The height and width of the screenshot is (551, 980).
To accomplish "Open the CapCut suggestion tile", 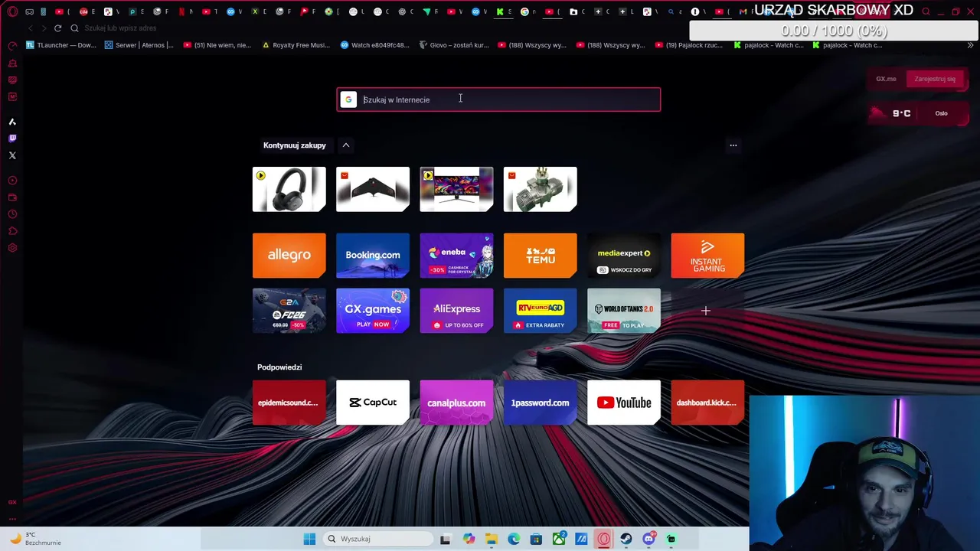I will [373, 403].
